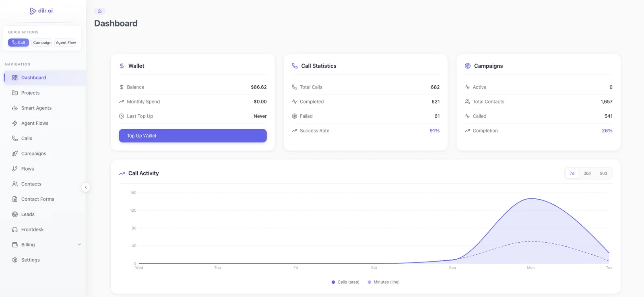Screen dimensions: 644x297
Task: Click the Campaigns rocket icon in sidebar
Action: [15, 154]
